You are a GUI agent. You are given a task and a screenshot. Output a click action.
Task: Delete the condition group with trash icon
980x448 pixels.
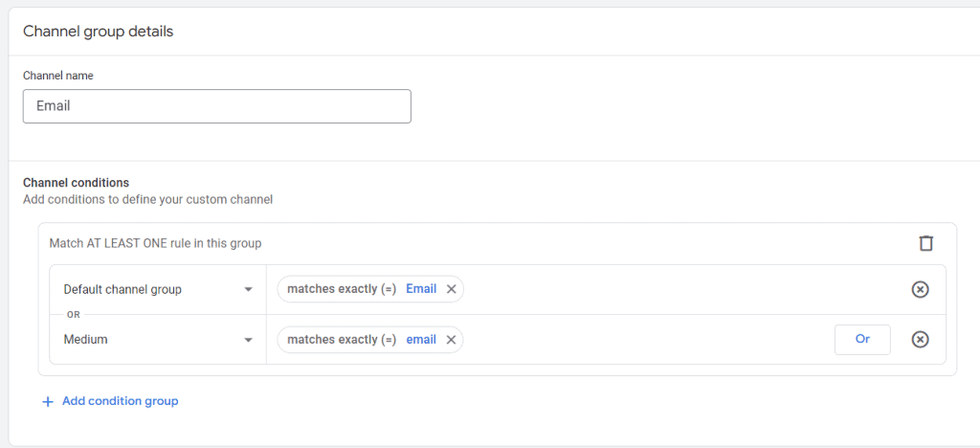(x=925, y=243)
